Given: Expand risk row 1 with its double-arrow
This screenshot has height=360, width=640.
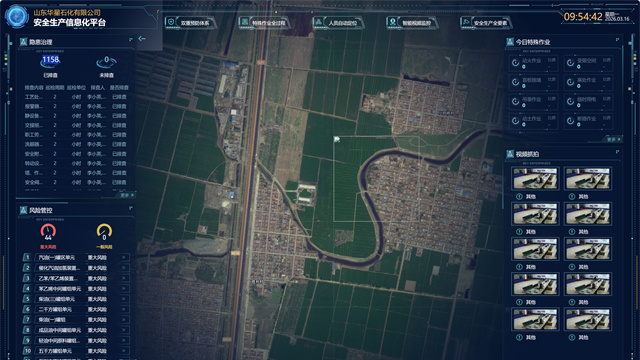Looking at the screenshot, I should (x=124, y=258).
